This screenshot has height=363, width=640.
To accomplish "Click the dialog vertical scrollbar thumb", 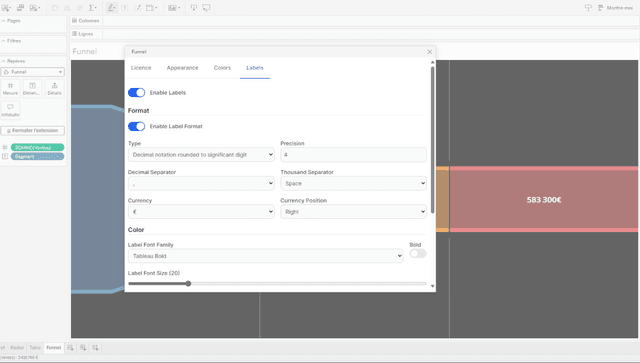I will point(433,140).
